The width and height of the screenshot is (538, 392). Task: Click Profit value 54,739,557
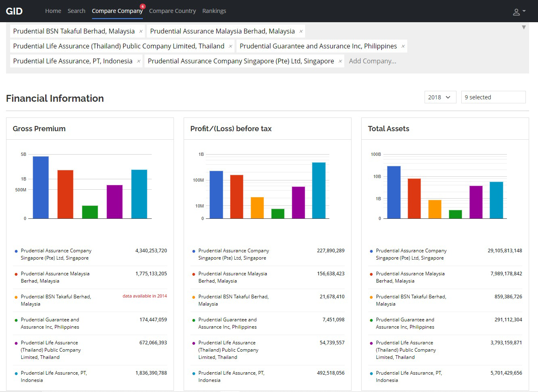[332, 343]
